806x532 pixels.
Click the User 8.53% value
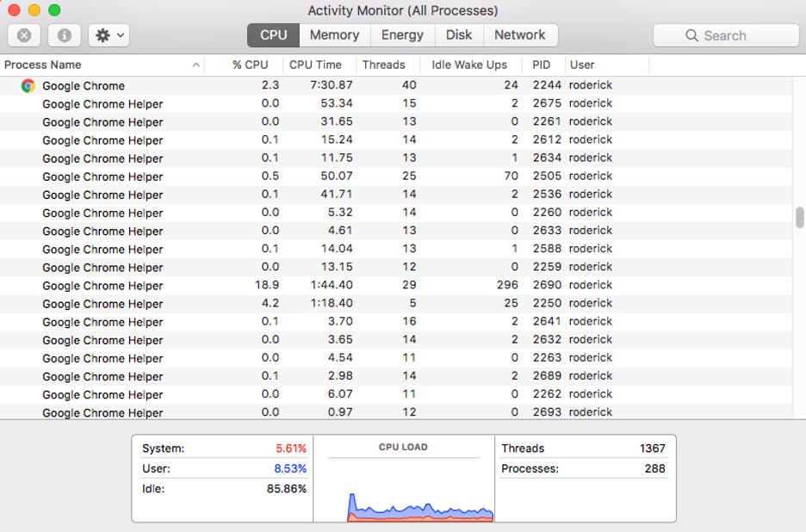[x=290, y=468]
